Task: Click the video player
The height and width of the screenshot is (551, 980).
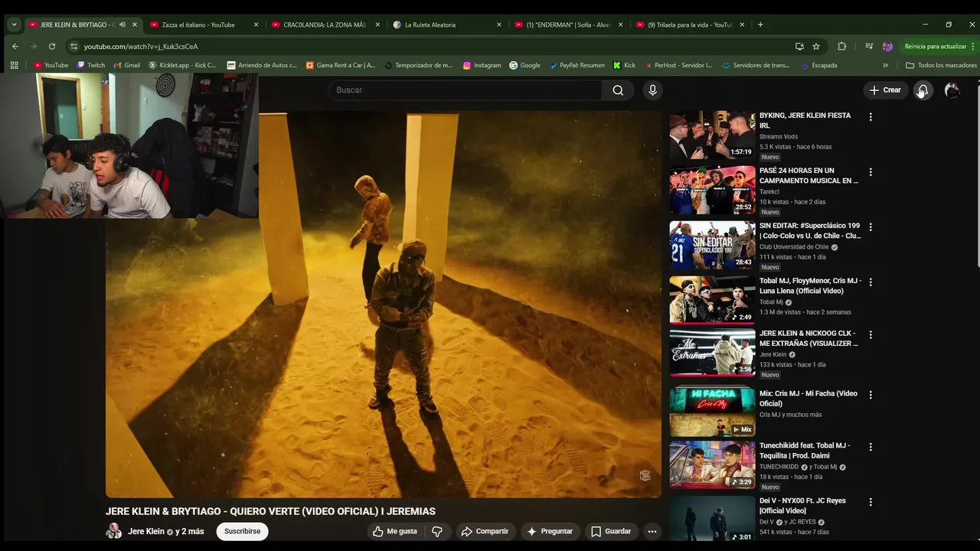Action: coord(383,305)
